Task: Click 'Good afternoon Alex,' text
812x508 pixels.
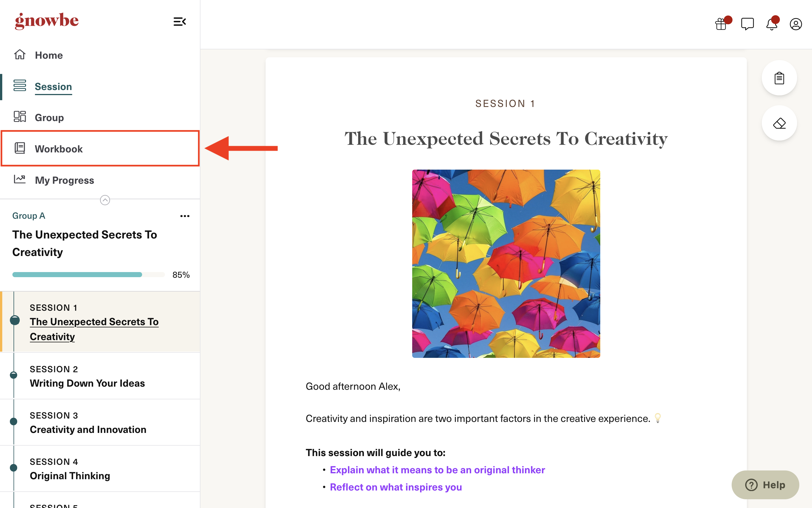Action: (353, 386)
